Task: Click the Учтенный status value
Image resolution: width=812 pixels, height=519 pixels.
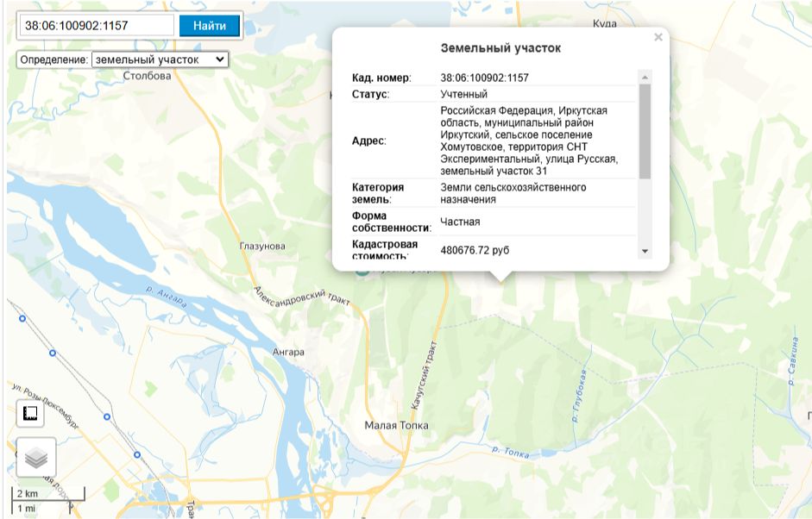Action: [463, 94]
